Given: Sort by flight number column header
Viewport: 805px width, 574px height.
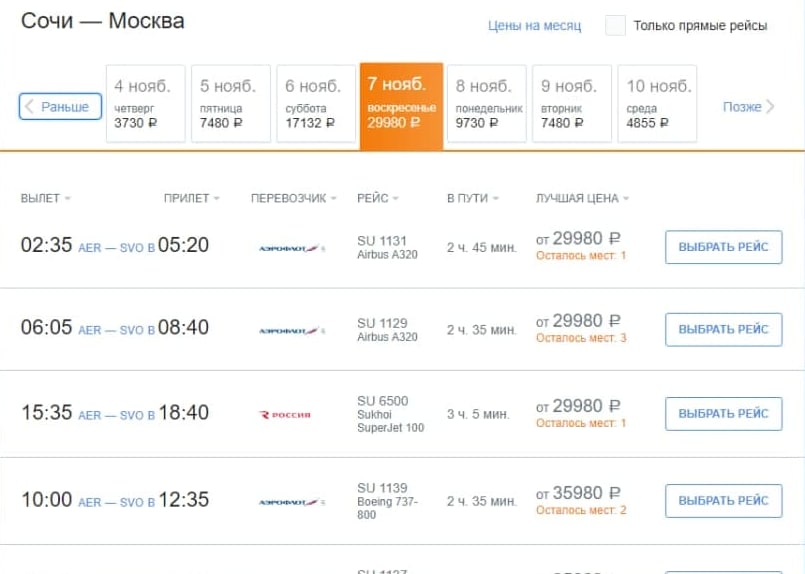Looking at the screenshot, I should [377, 198].
